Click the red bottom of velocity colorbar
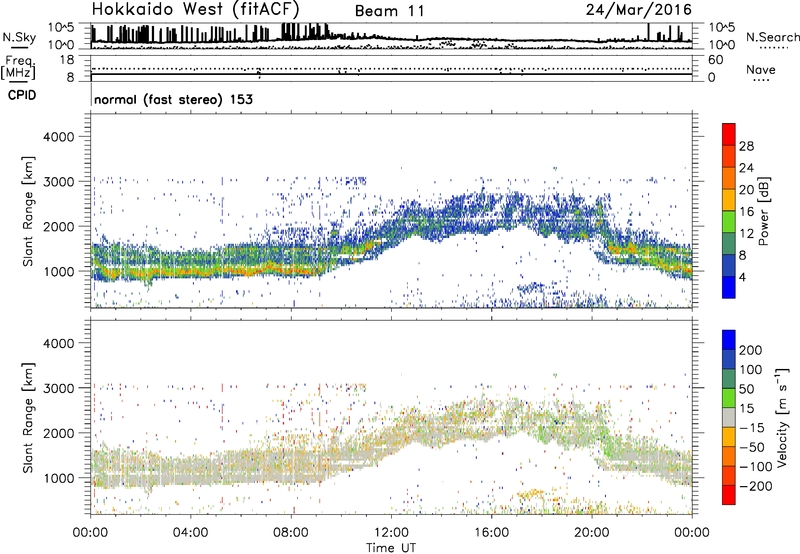 [729, 495]
